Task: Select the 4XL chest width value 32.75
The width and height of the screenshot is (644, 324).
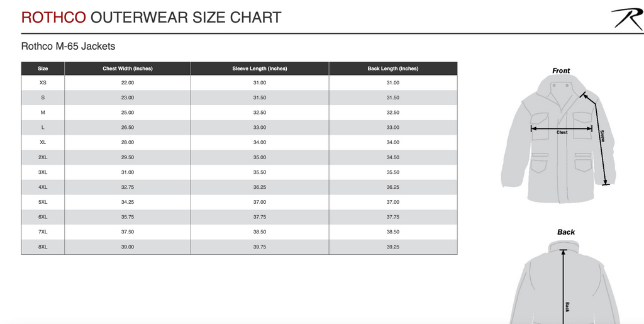Action: pyautogui.click(x=128, y=187)
